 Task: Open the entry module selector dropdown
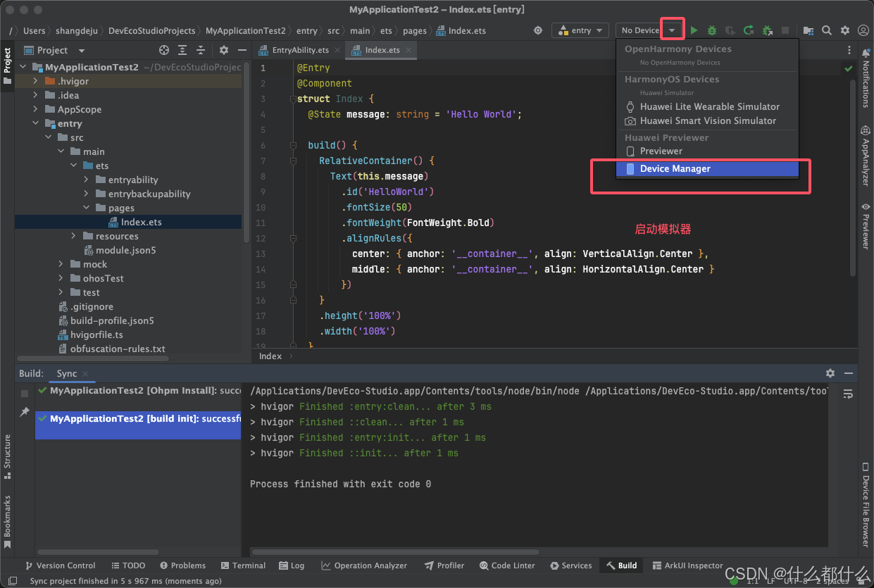click(581, 30)
